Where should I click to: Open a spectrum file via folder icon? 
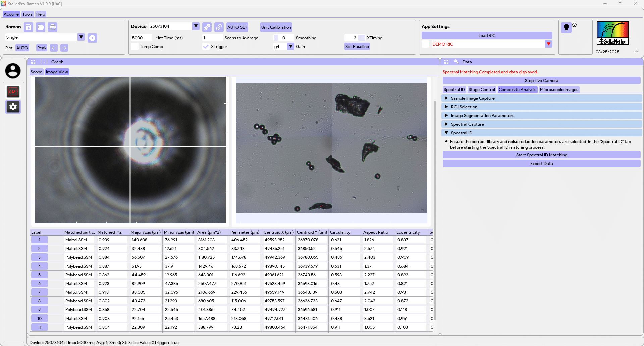pos(41,27)
